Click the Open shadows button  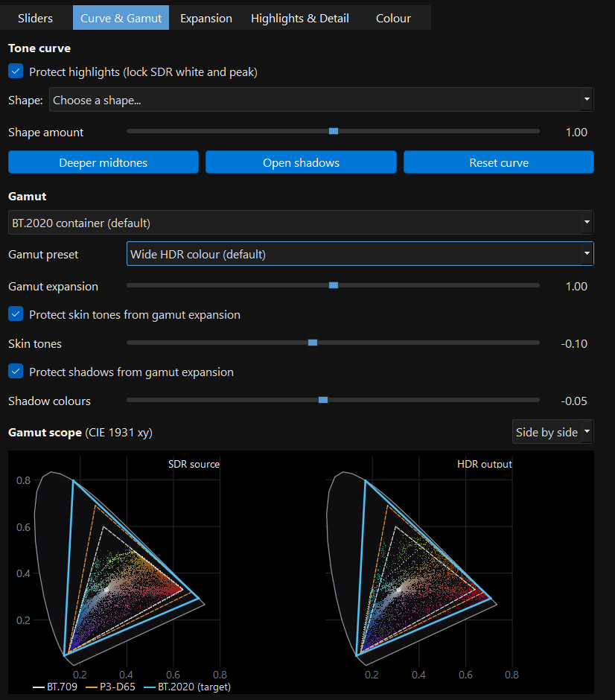[x=301, y=162]
